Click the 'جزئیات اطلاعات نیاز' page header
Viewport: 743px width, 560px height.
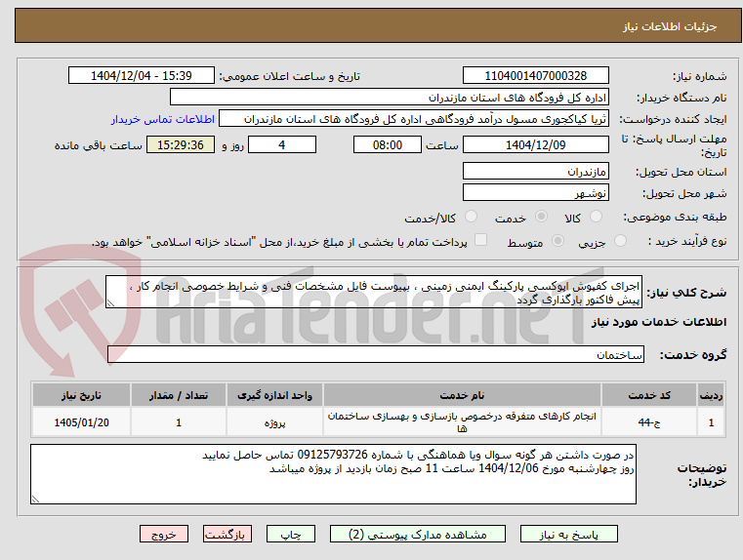click(x=670, y=26)
